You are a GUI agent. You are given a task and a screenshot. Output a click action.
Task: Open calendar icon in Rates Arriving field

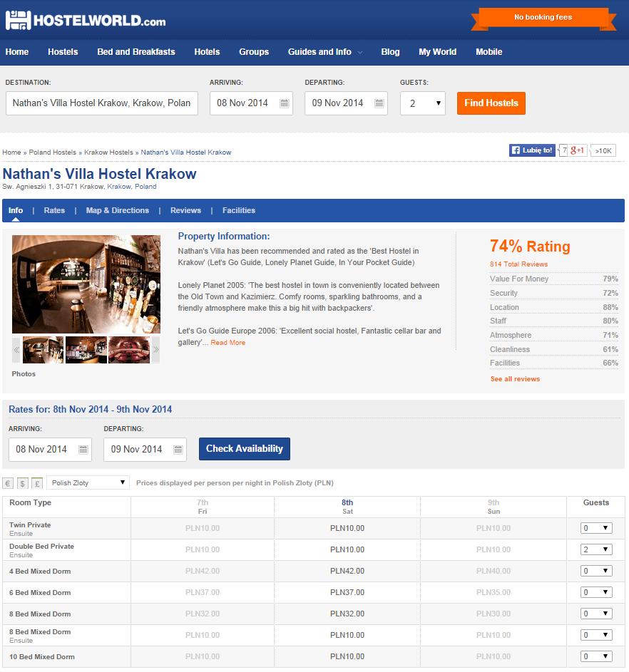(x=83, y=450)
